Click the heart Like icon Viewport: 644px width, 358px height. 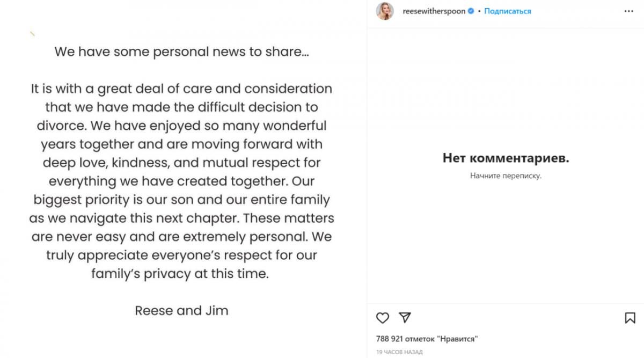coord(382,318)
